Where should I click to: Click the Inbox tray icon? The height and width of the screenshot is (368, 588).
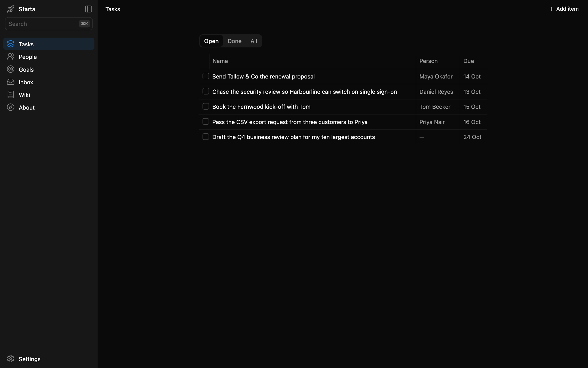click(11, 82)
